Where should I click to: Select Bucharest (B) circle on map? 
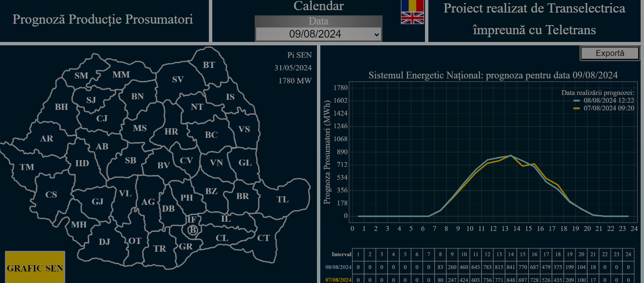coord(192,230)
